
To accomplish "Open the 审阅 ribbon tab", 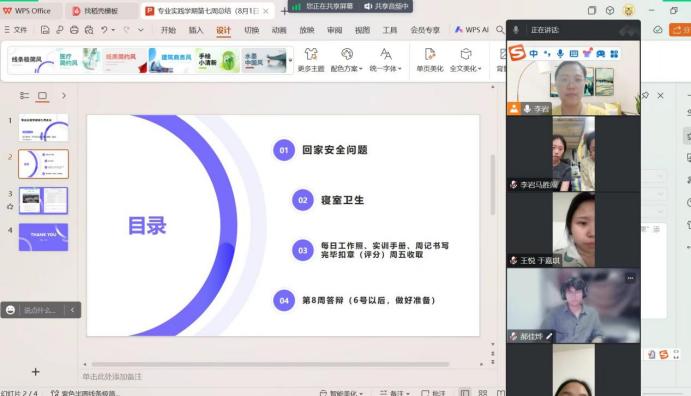I will 334,30.
